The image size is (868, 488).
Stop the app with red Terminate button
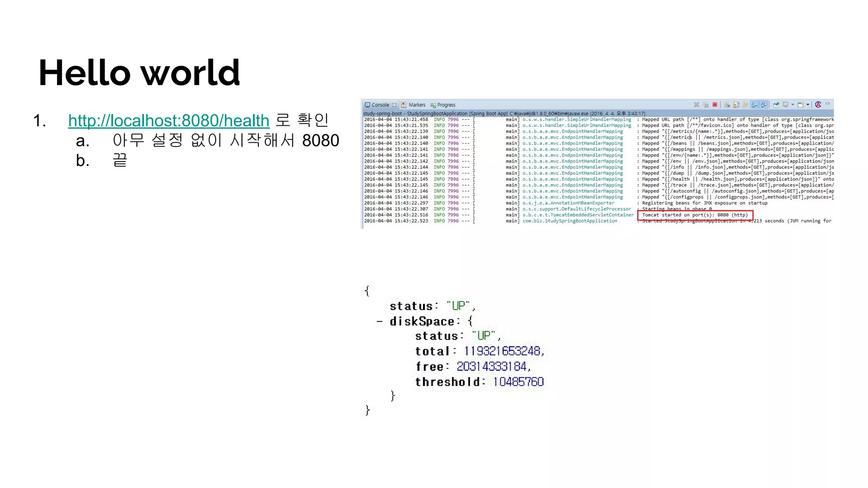(715, 105)
